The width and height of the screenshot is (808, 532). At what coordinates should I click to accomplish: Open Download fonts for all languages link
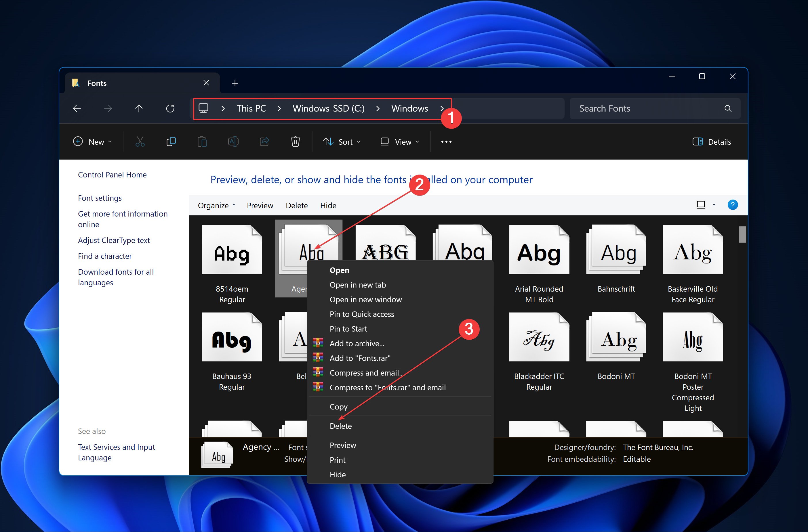pos(116,277)
